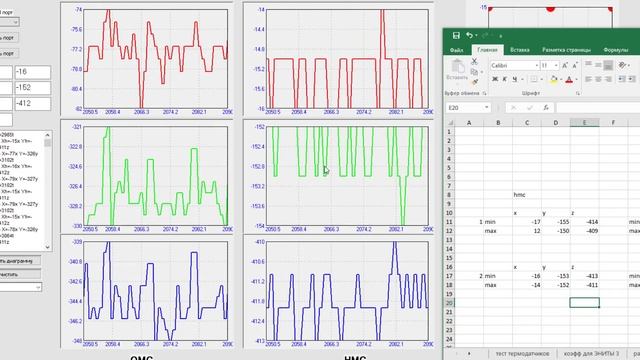The height and width of the screenshot is (360, 640).
Task: Click the диаграмму button below the log
Action: pos(20,261)
